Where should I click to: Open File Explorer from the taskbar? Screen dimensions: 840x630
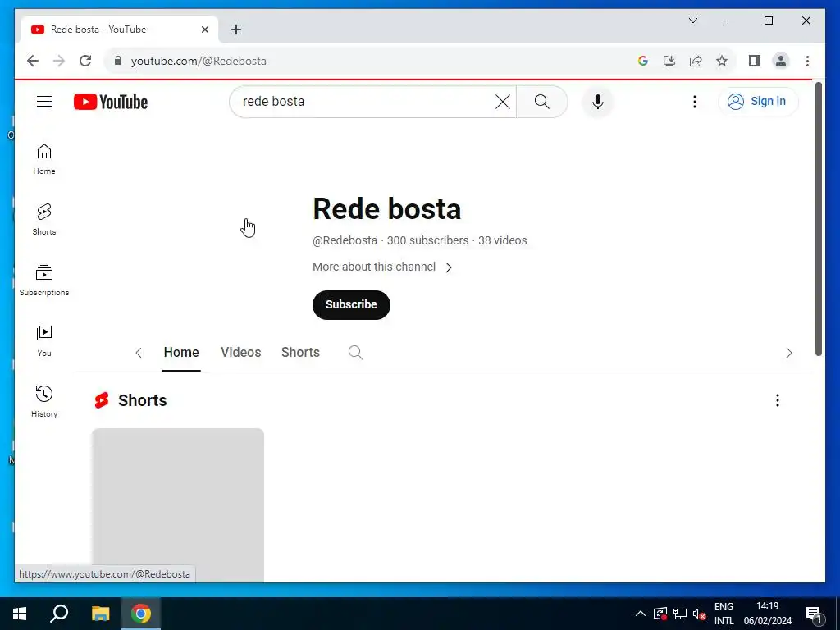tap(100, 614)
